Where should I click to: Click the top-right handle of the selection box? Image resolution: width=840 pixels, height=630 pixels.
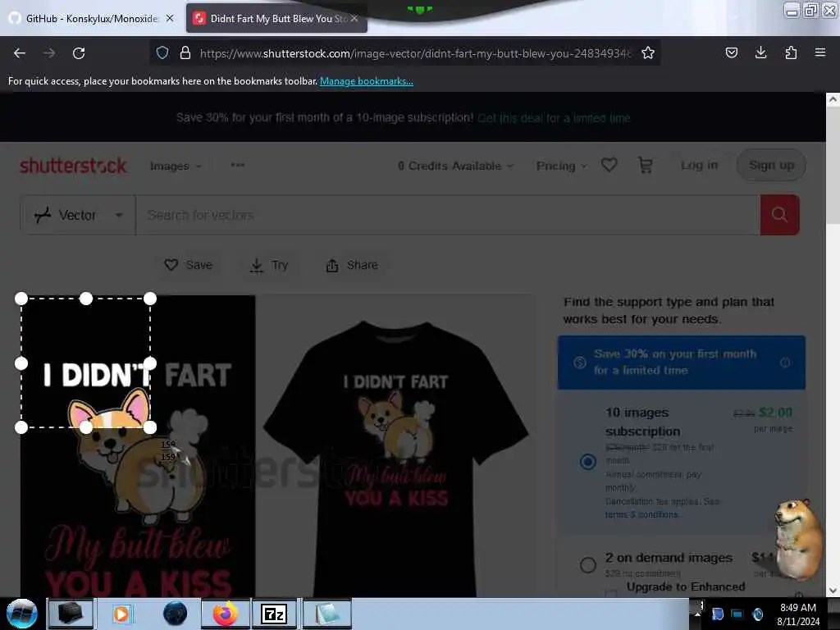pos(150,299)
